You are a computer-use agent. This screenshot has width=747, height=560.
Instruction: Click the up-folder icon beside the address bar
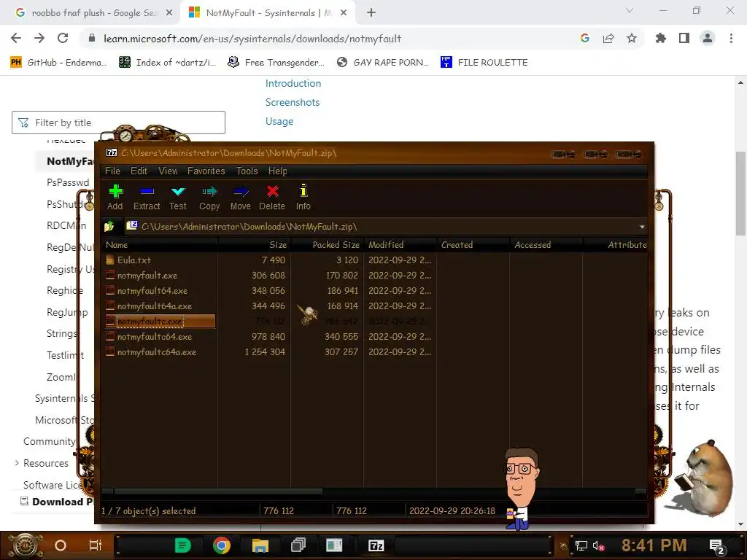click(109, 227)
